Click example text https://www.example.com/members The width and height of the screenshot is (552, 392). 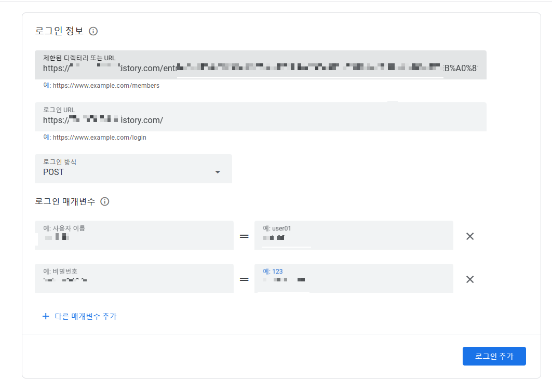click(x=106, y=86)
